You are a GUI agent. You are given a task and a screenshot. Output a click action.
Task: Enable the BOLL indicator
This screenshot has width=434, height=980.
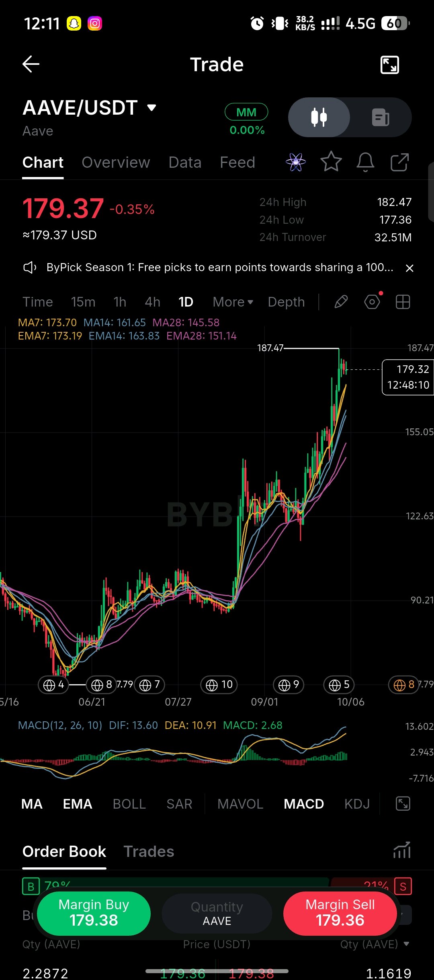129,804
